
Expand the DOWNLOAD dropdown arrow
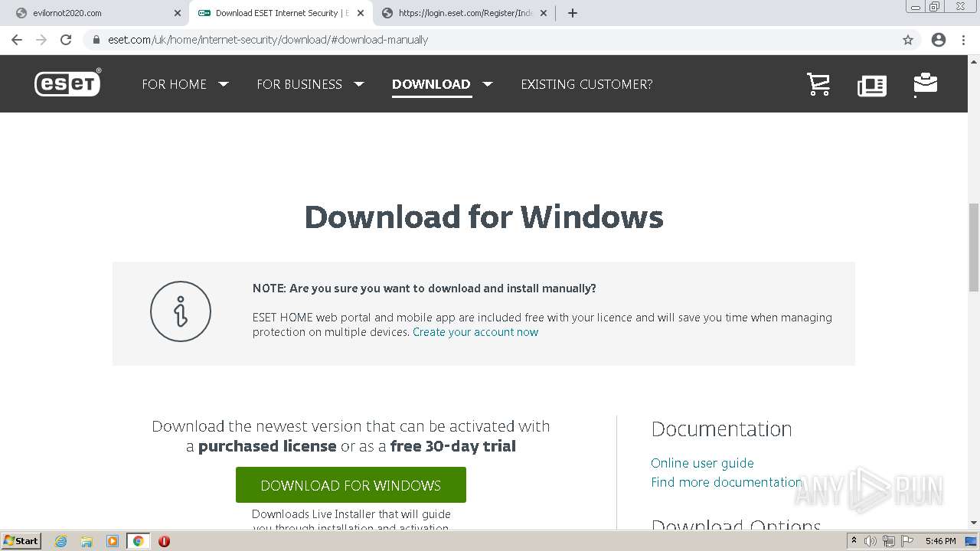tap(488, 84)
